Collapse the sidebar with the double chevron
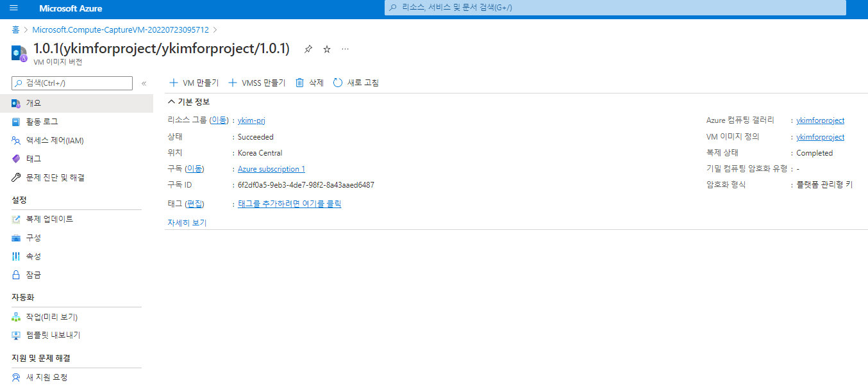The width and height of the screenshot is (868, 390). click(x=144, y=83)
